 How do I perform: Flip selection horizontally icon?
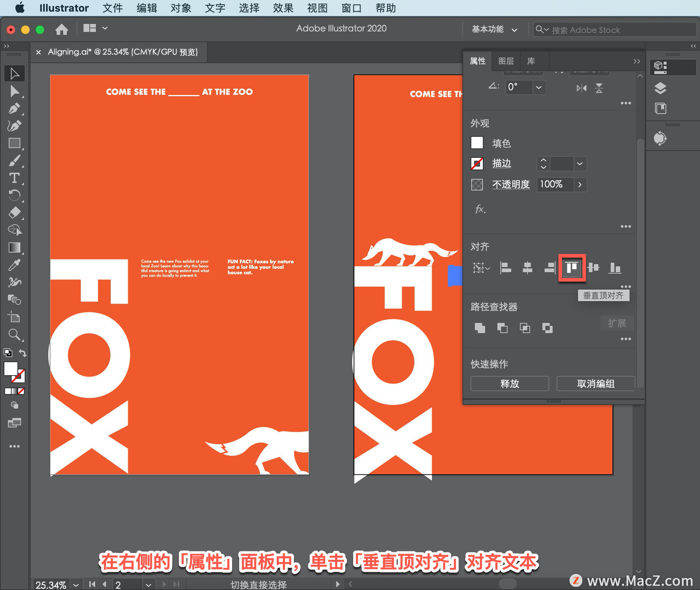pyautogui.click(x=582, y=88)
